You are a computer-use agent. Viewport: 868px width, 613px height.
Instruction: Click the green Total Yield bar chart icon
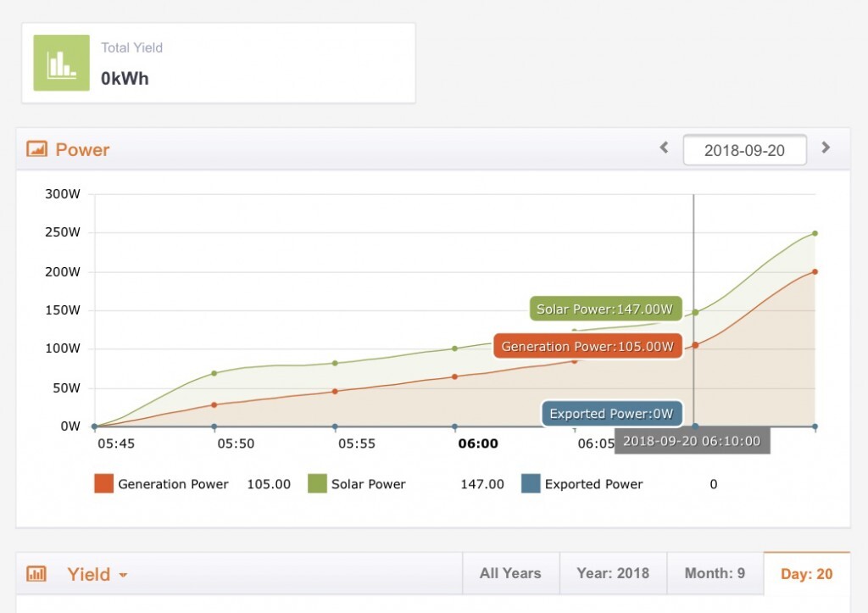tap(61, 63)
